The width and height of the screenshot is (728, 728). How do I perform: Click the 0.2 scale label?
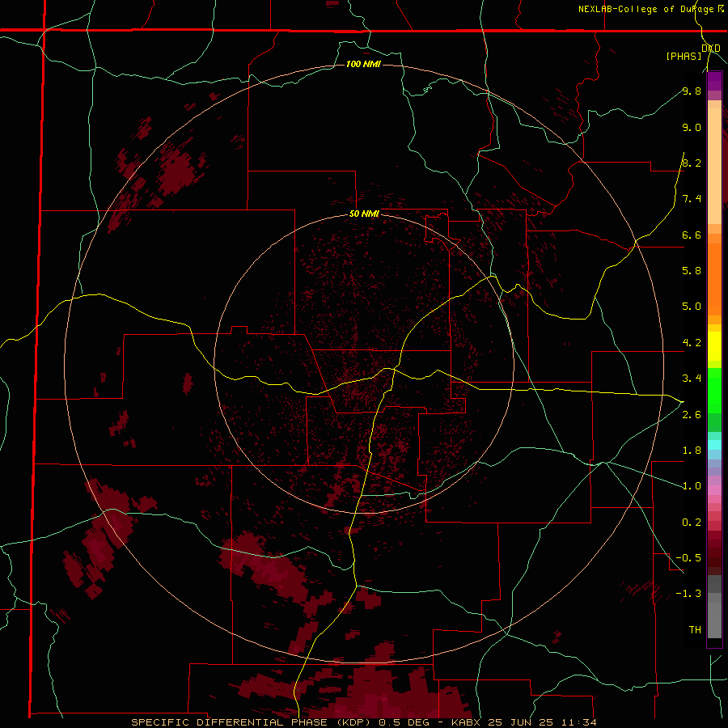tap(692, 523)
